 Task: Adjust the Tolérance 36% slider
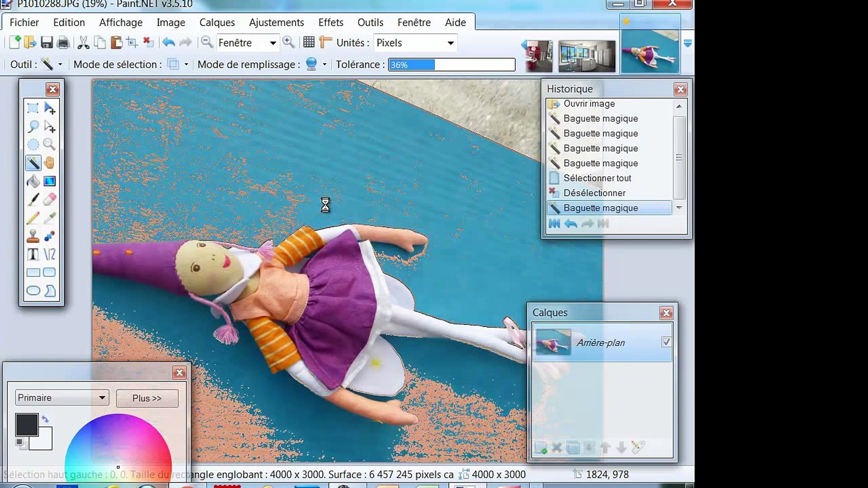[x=451, y=65]
